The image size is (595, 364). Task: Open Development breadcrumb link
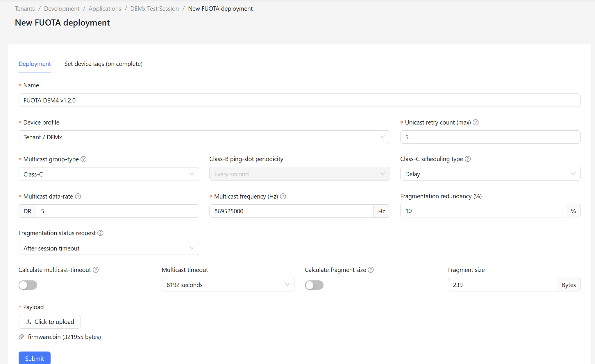coord(62,9)
